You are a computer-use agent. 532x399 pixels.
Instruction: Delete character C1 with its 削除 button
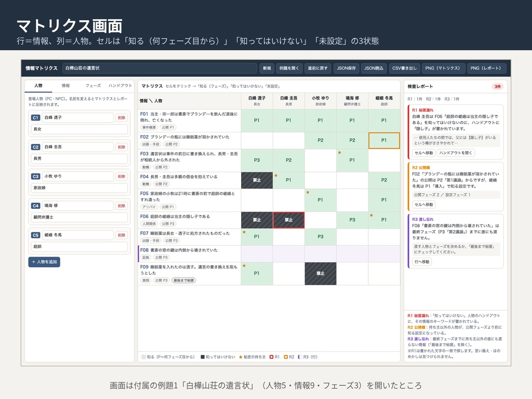(x=122, y=118)
